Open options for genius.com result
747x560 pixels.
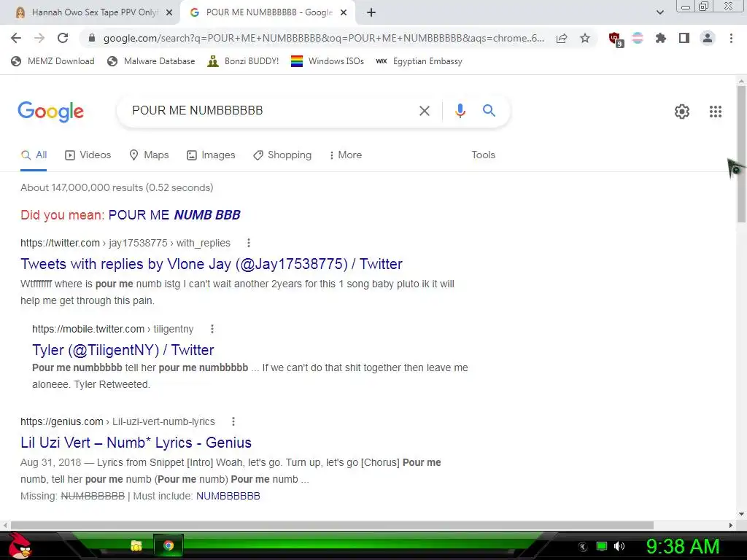[x=233, y=421]
